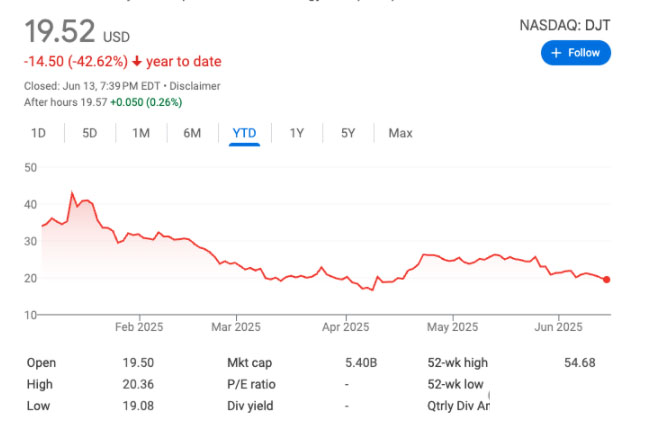Show the 1M price chart
665x421 pixels.
tap(141, 133)
